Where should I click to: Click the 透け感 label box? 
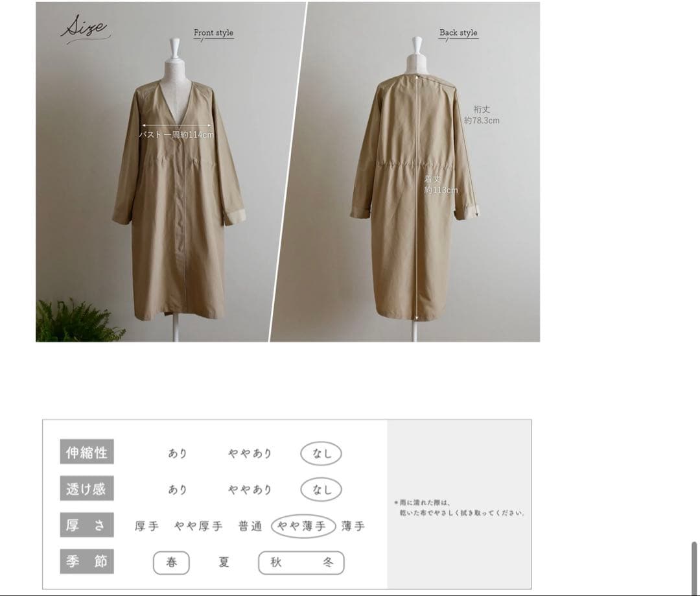[x=87, y=488]
